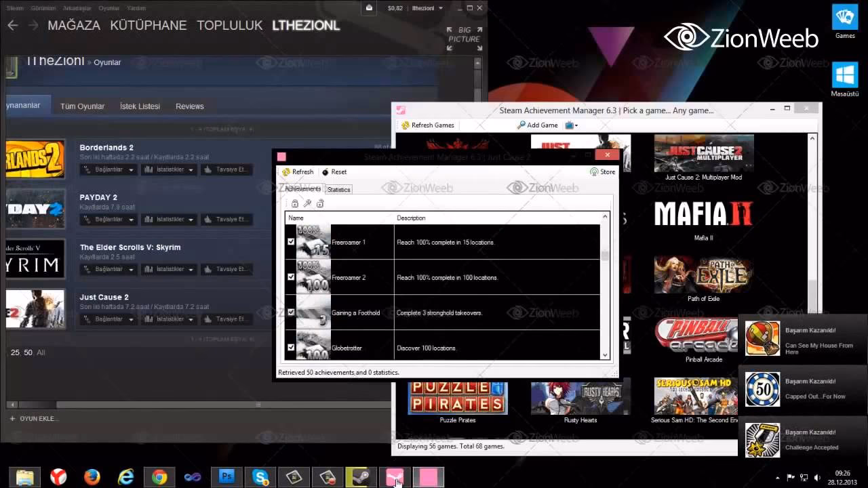Uncheck the Globetrotter achievement

(291, 348)
